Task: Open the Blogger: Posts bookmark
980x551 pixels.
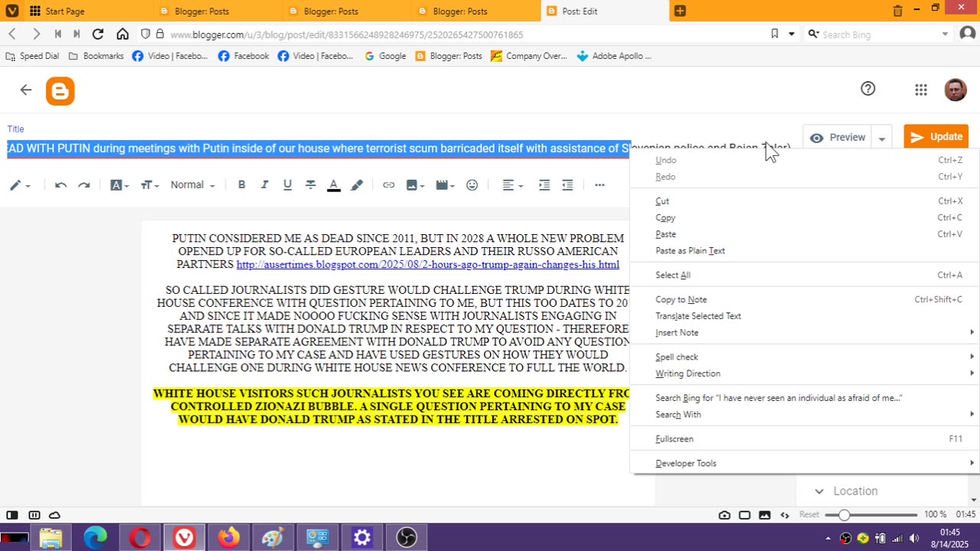Action: click(x=449, y=56)
